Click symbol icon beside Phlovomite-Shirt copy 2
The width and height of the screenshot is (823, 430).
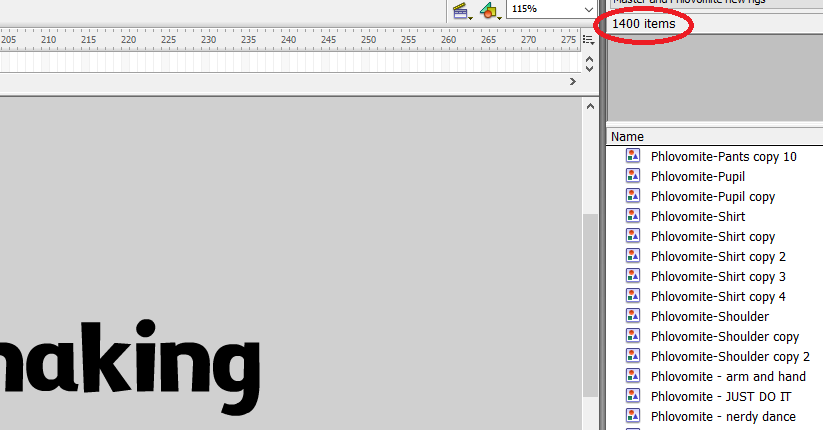(x=633, y=255)
